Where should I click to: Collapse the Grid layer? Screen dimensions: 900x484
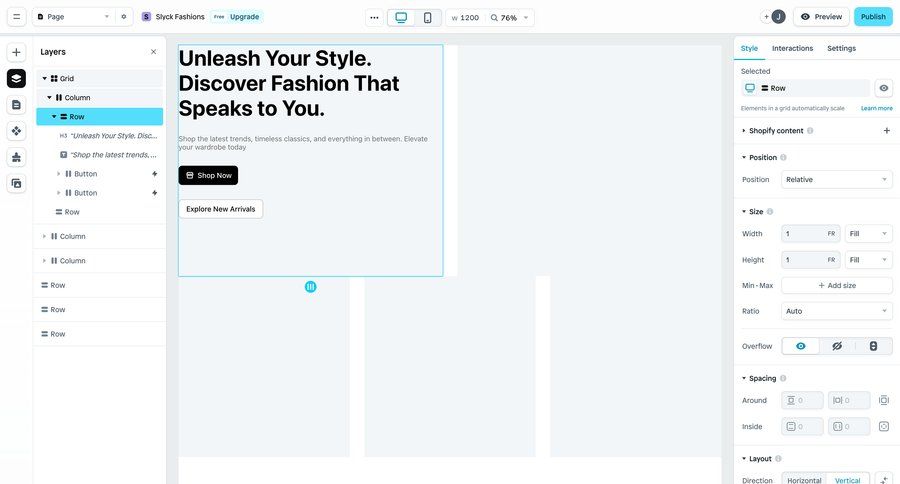click(x=45, y=78)
